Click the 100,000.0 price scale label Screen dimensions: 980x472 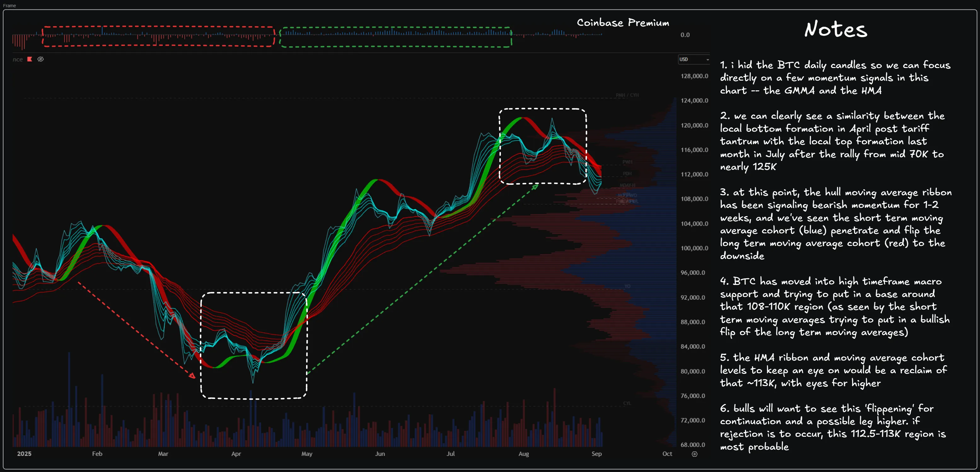tap(694, 248)
